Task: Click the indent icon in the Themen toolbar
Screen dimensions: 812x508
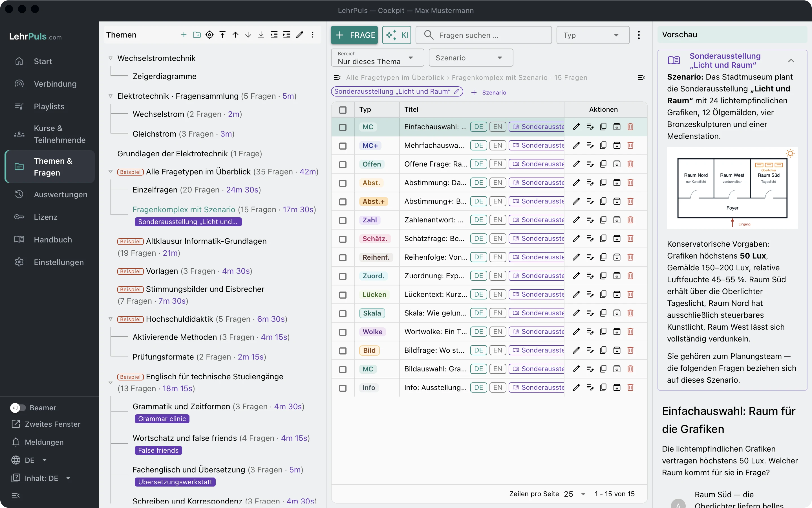Action: 287,35
